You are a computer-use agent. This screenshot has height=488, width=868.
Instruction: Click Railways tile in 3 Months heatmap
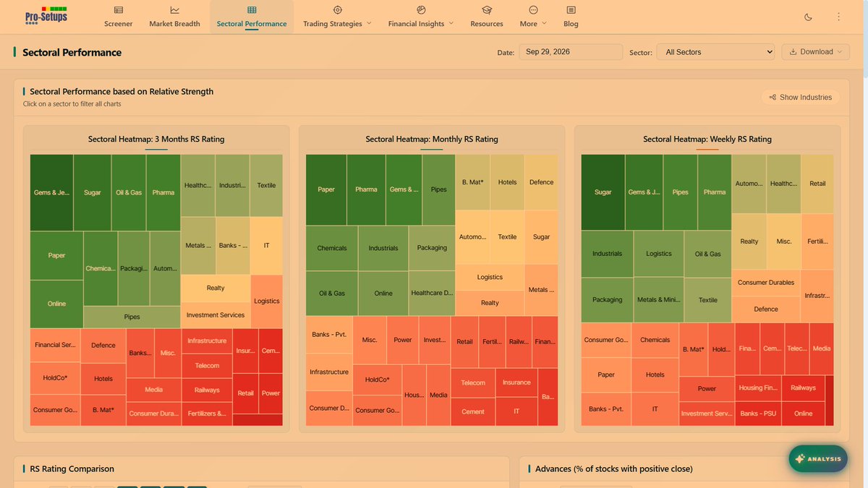(207, 390)
